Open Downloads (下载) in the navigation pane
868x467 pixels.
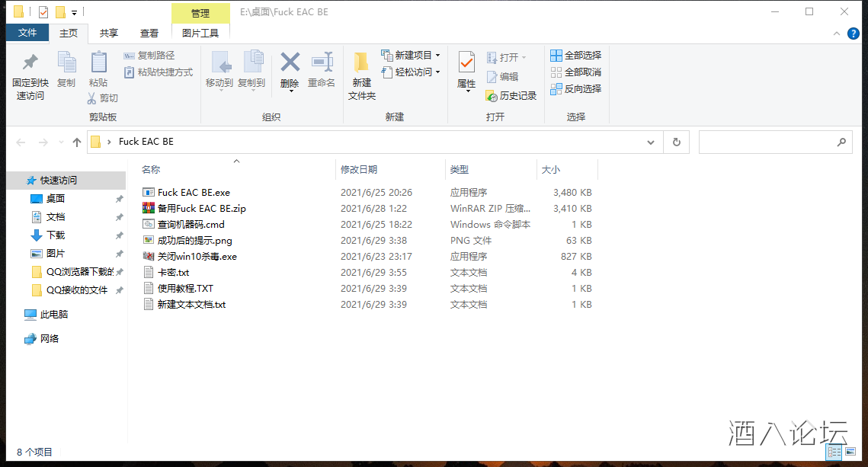click(56, 235)
